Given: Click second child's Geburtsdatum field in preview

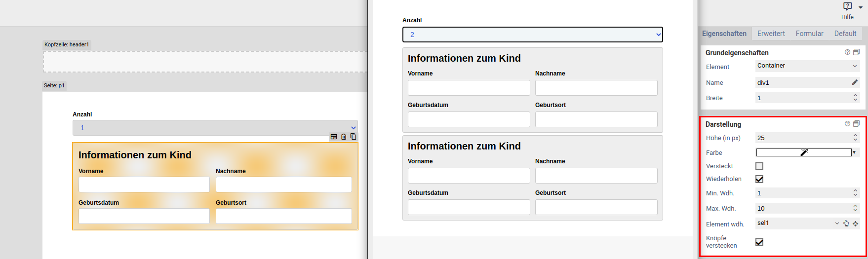Looking at the screenshot, I should pos(469,207).
